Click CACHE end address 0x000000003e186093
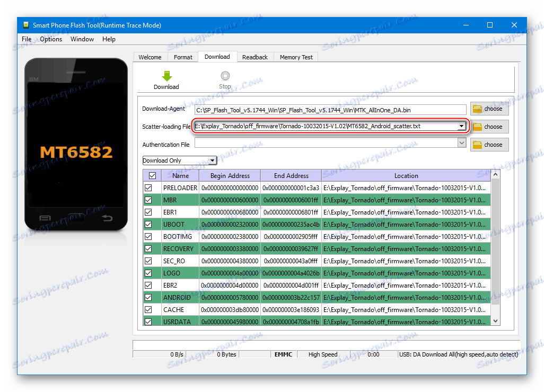544x392 pixels. [x=291, y=309]
